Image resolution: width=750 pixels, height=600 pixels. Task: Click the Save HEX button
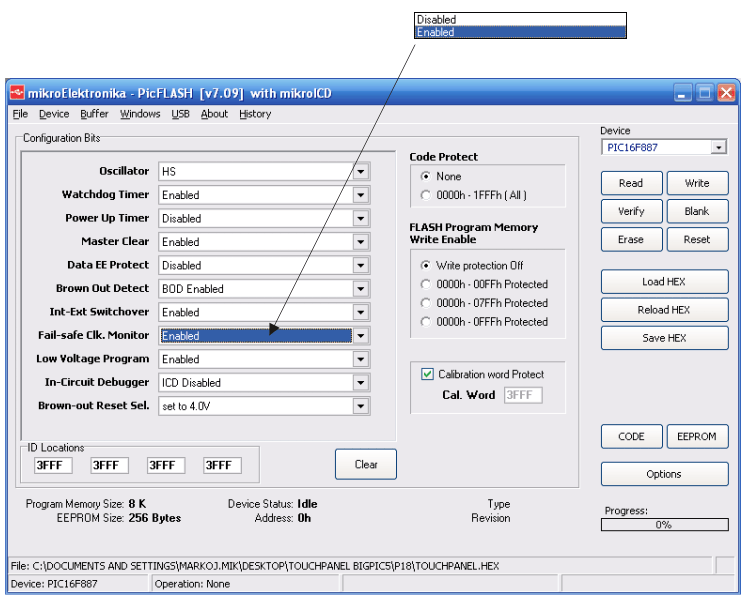664,338
